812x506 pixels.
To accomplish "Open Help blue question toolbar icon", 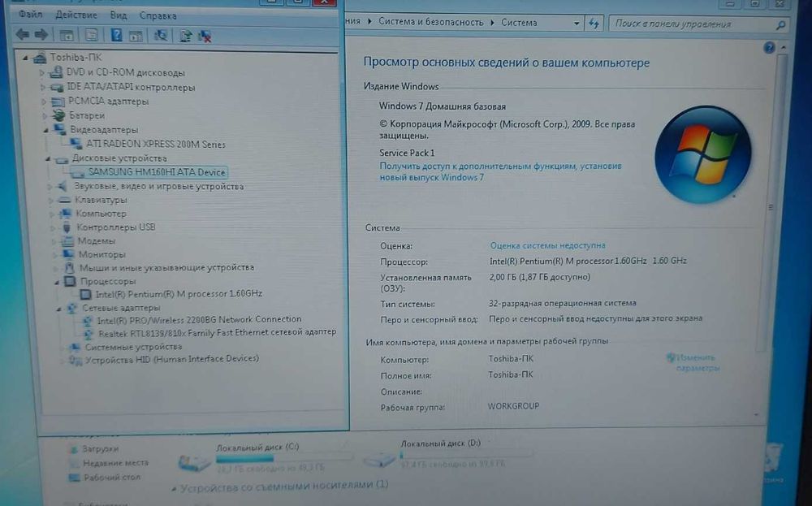I will coord(116,35).
